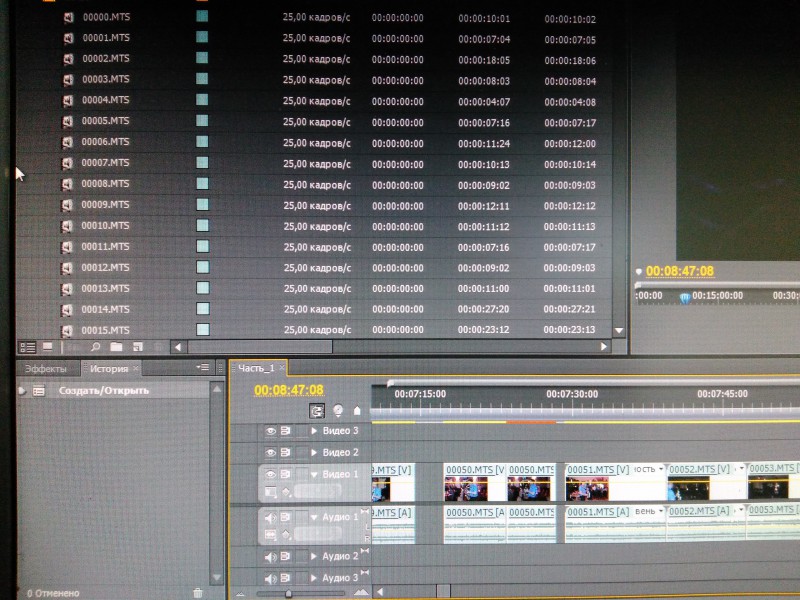Click the label color swatch of 00003.MTS
This screenshot has height=600, width=800.
pos(202,79)
